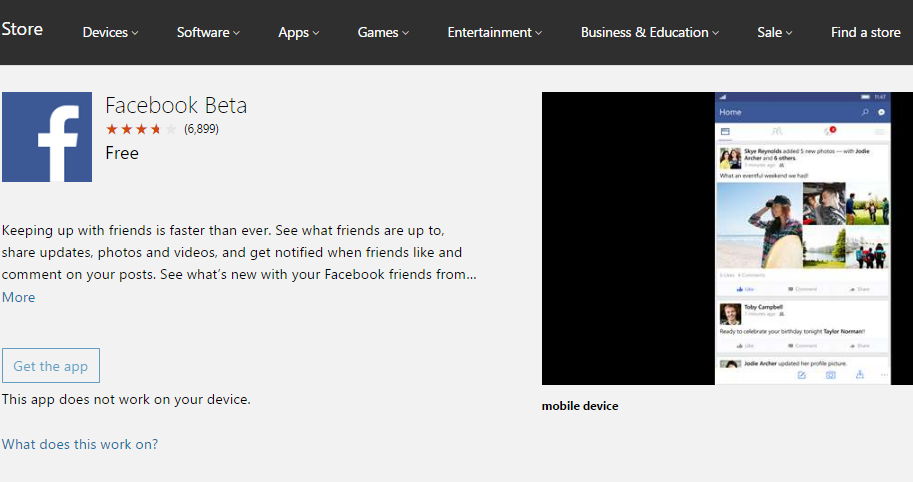Click the news feed tab icon in screenshot
The width and height of the screenshot is (913, 482).
726,132
